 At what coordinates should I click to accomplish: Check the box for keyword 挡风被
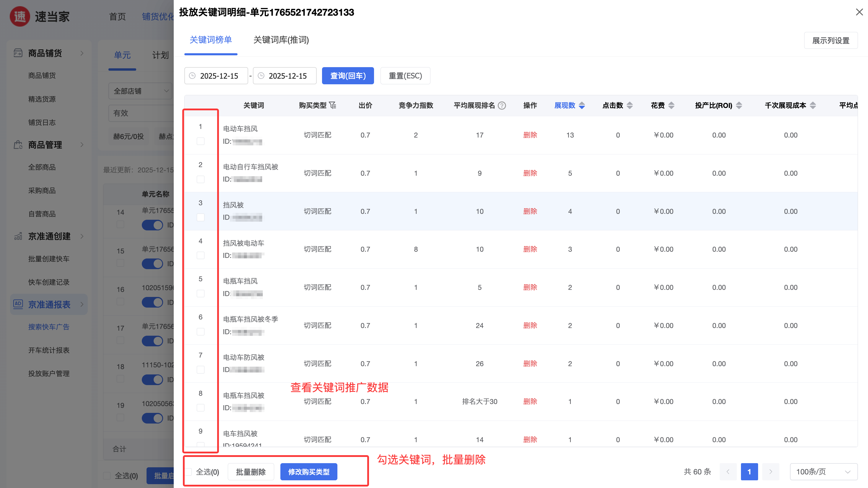click(201, 217)
